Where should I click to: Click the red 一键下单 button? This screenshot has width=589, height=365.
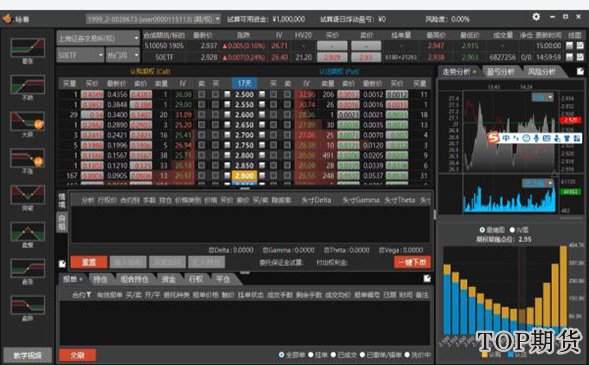pyautogui.click(x=412, y=262)
